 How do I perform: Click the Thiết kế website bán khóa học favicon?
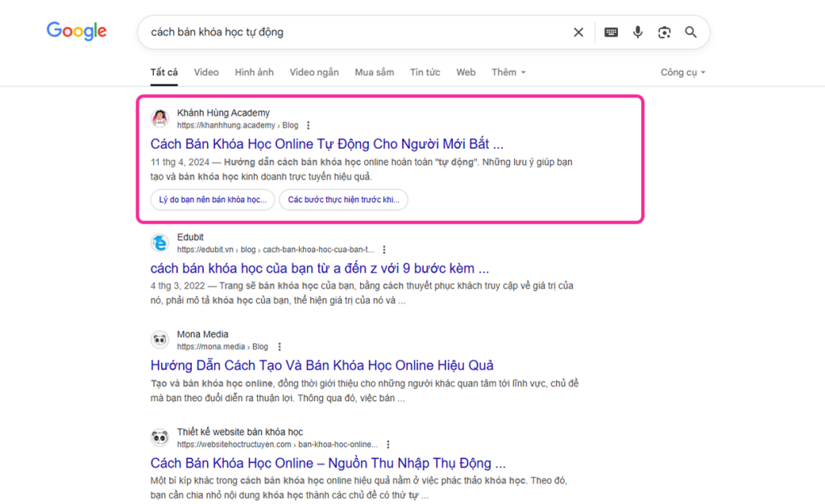pos(160,437)
